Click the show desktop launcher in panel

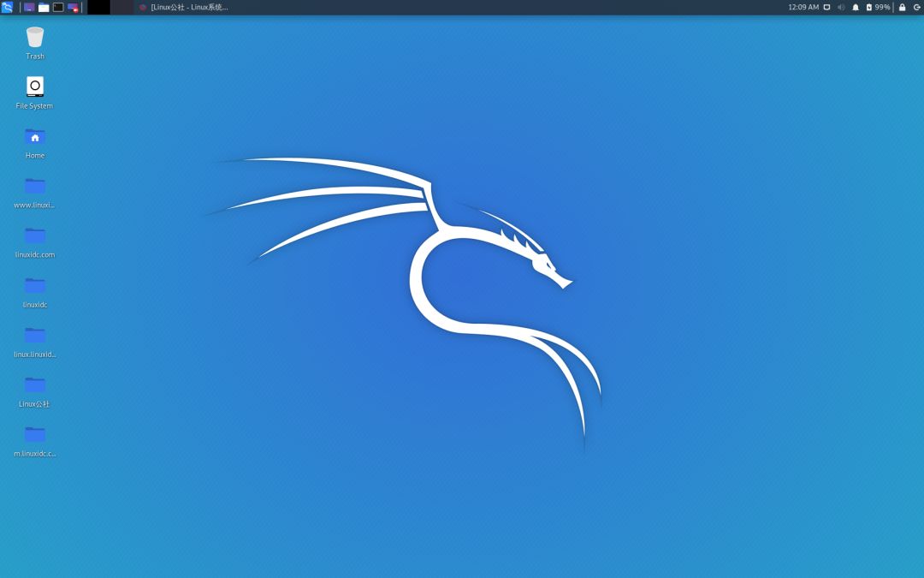pos(29,8)
